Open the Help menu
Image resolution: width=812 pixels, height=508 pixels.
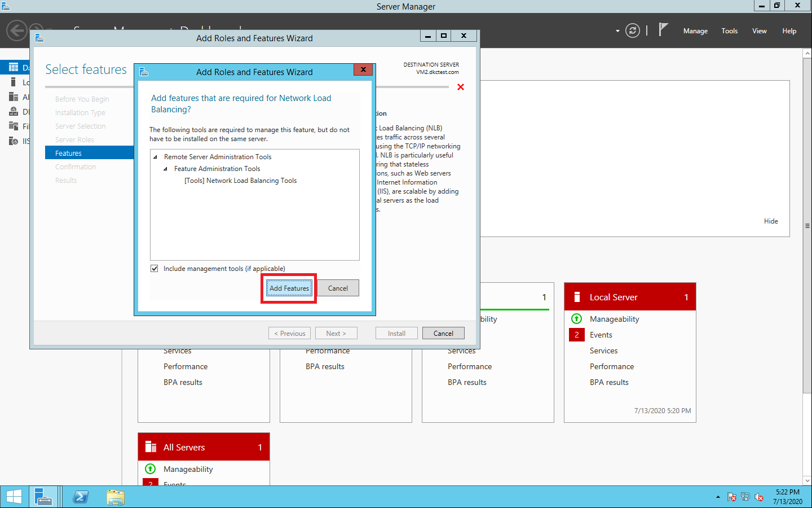click(x=789, y=31)
